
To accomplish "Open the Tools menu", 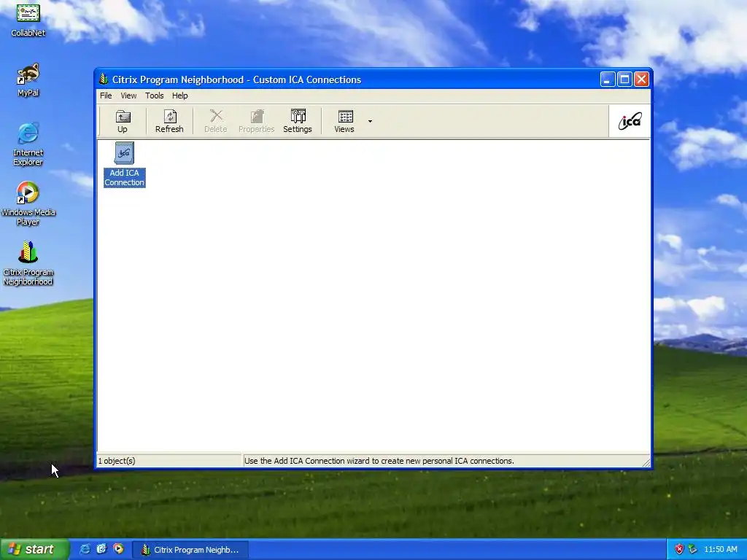I will (x=155, y=96).
